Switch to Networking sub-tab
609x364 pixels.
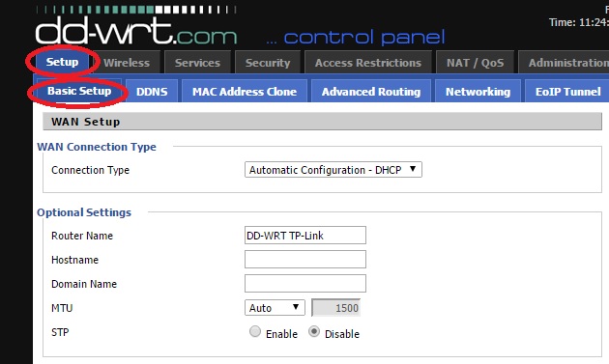tap(478, 92)
